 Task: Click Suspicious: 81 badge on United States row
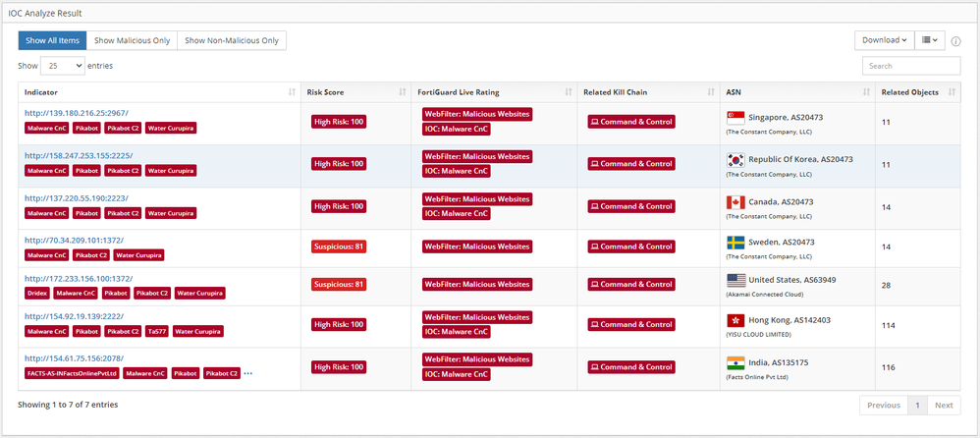(x=339, y=285)
